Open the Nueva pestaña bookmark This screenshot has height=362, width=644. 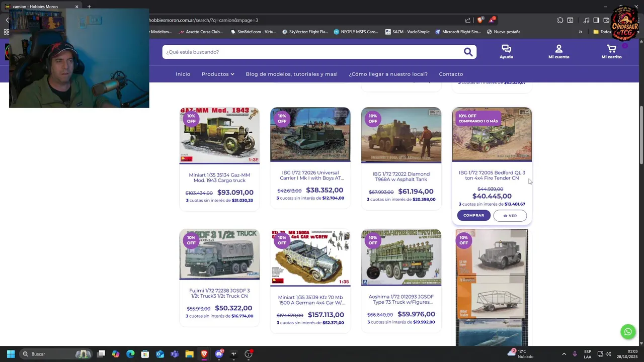coord(503,32)
